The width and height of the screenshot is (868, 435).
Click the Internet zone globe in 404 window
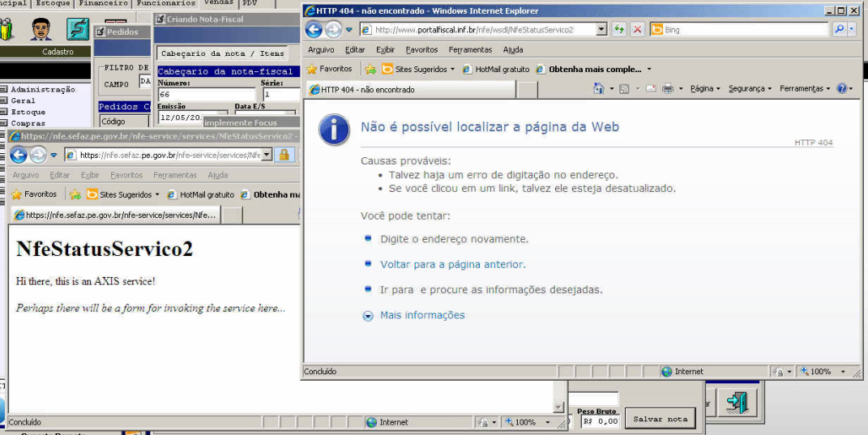pos(667,372)
